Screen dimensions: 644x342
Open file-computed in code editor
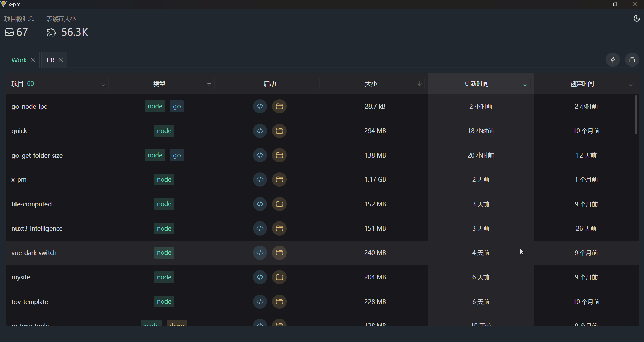[260, 204]
